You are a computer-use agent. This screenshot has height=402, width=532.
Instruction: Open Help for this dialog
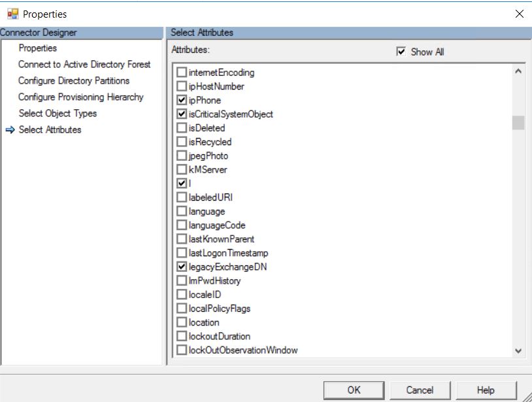point(486,390)
